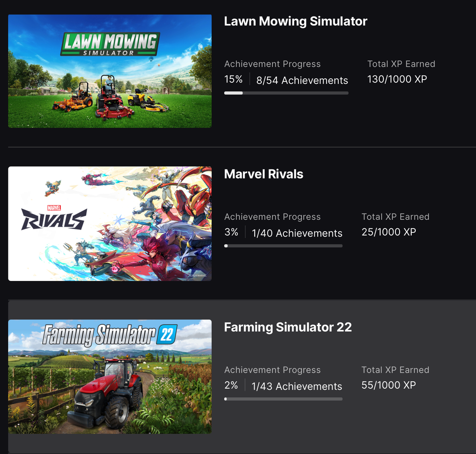Click the 2% achievement percentage
Viewport: 476px width, 454px height.
coord(231,385)
